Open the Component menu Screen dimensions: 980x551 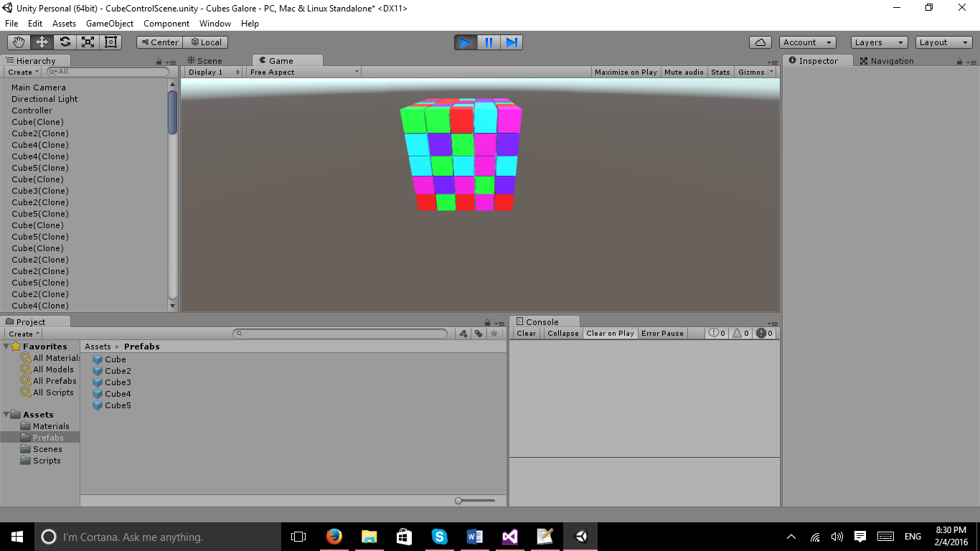tap(166, 24)
